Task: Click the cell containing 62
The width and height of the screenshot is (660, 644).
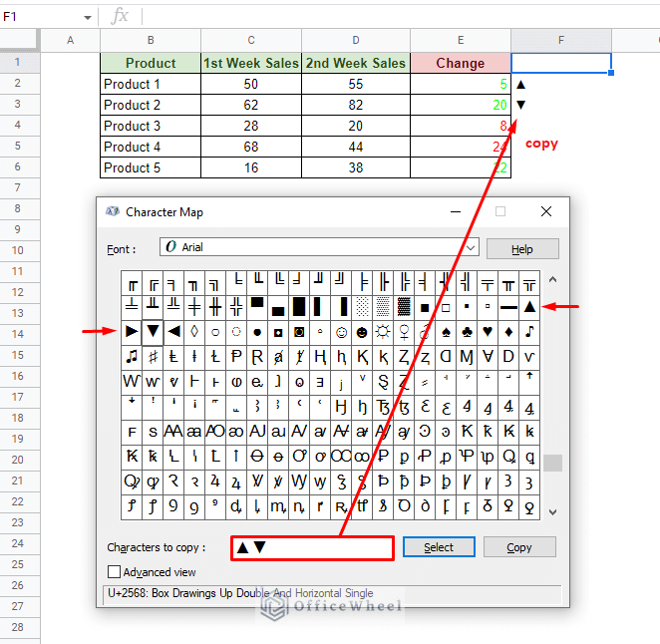Action: pos(251,105)
